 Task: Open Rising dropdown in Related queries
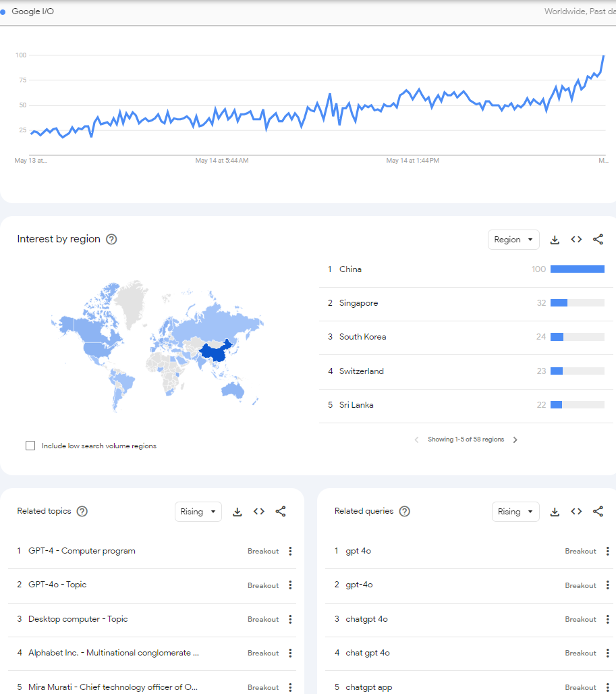[515, 512]
